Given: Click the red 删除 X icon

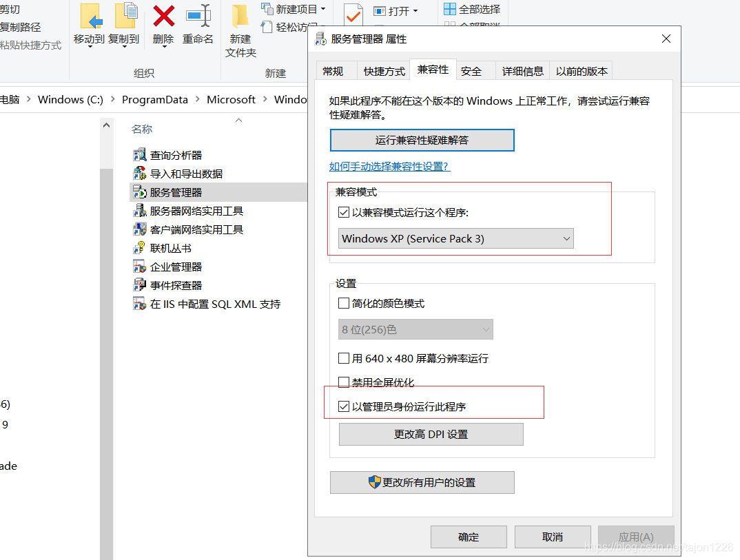Looking at the screenshot, I should (x=163, y=16).
